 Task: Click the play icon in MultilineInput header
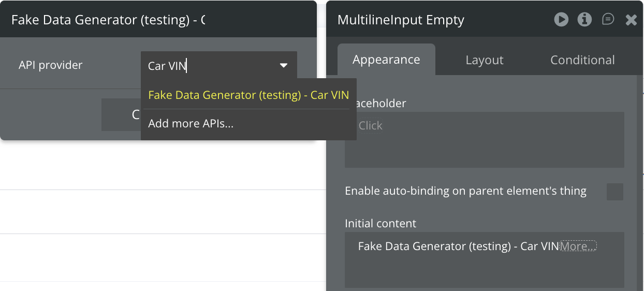(561, 20)
